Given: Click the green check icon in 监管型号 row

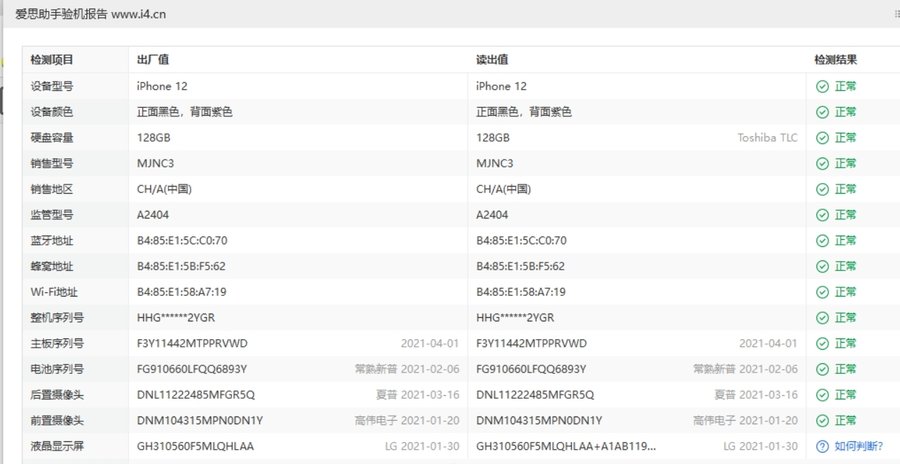Looking at the screenshot, I should 823,215.
